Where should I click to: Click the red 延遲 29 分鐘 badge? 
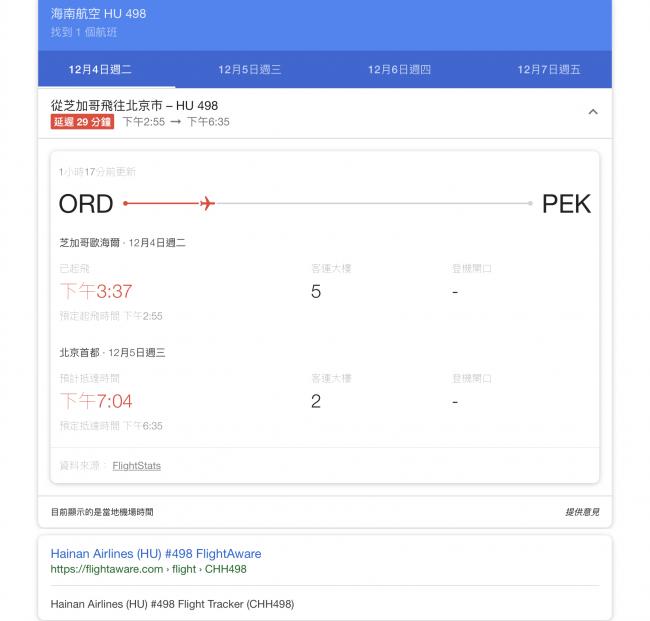[x=83, y=122]
